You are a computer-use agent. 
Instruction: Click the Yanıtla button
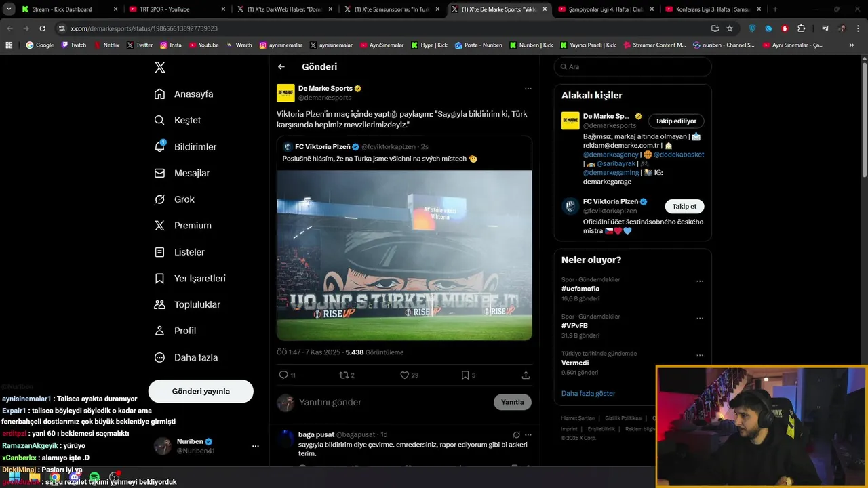[512, 402]
